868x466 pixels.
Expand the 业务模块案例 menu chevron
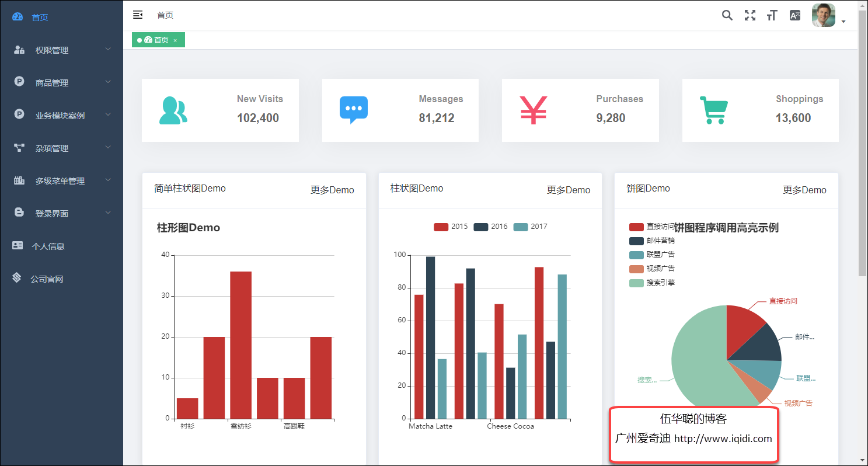[108, 115]
